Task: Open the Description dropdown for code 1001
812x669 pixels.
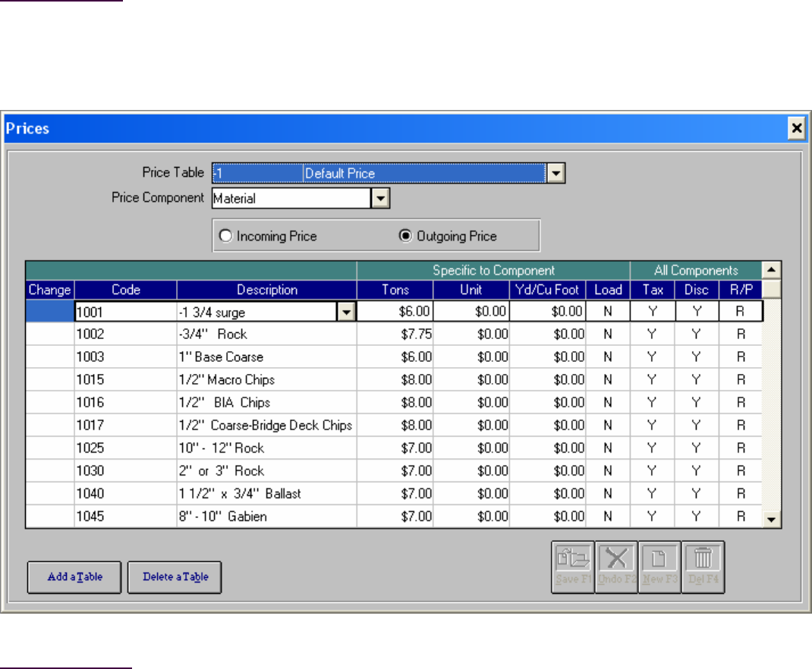Action: click(346, 312)
